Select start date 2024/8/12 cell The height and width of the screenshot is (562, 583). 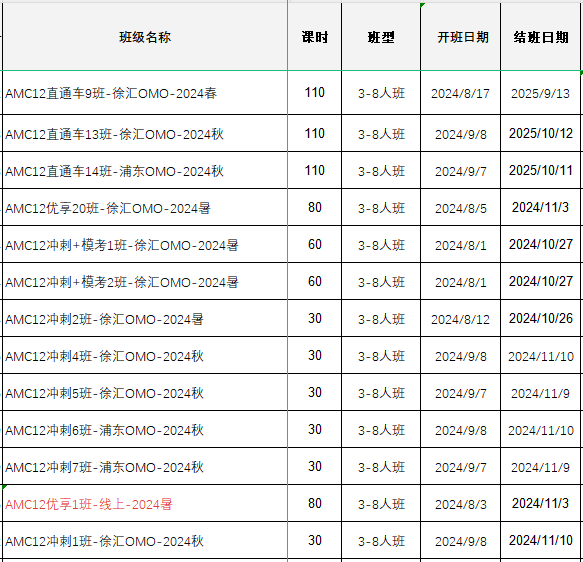point(460,318)
